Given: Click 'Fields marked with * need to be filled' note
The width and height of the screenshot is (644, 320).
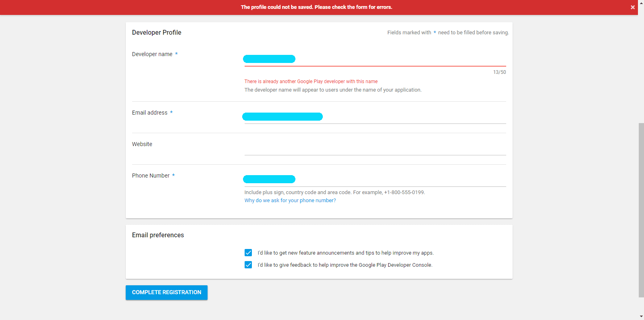Looking at the screenshot, I should (448, 33).
